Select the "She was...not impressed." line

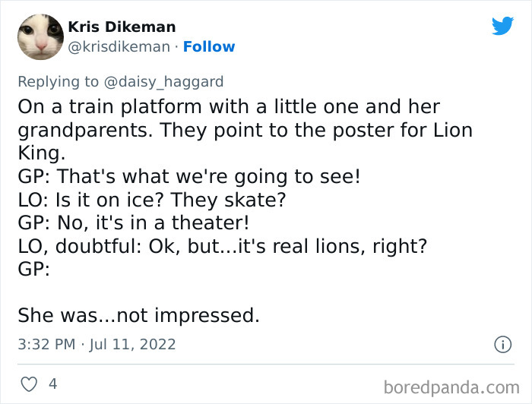click(x=138, y=315)
